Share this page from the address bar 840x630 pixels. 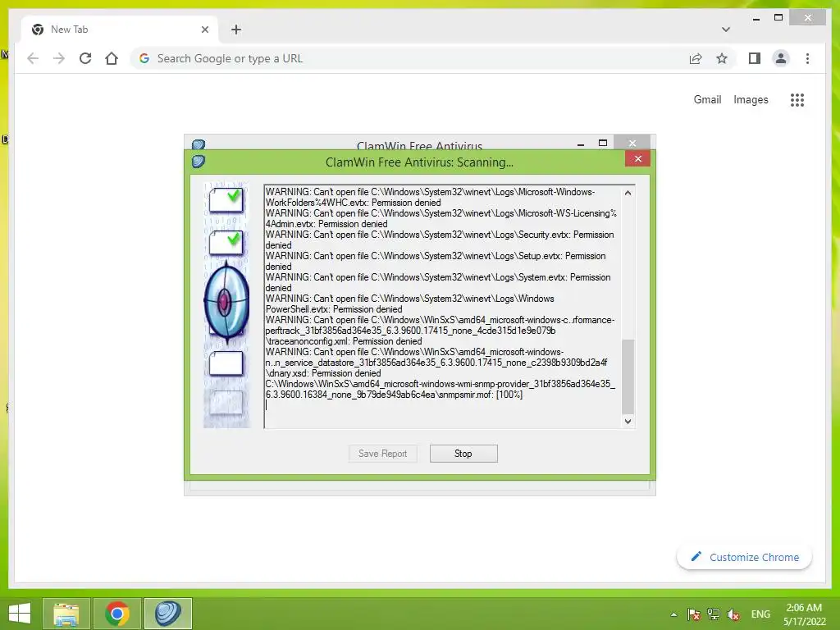point(696,58)
